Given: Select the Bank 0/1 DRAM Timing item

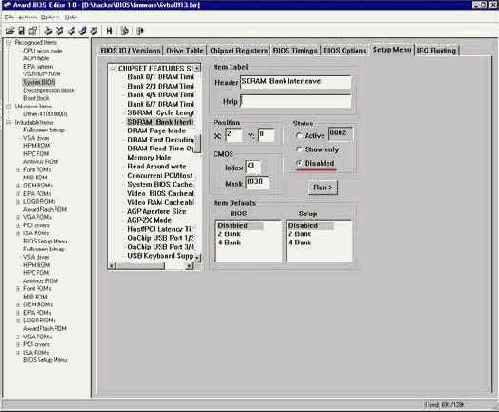Looking at the screenshot, I should click(x=160, y=77).
